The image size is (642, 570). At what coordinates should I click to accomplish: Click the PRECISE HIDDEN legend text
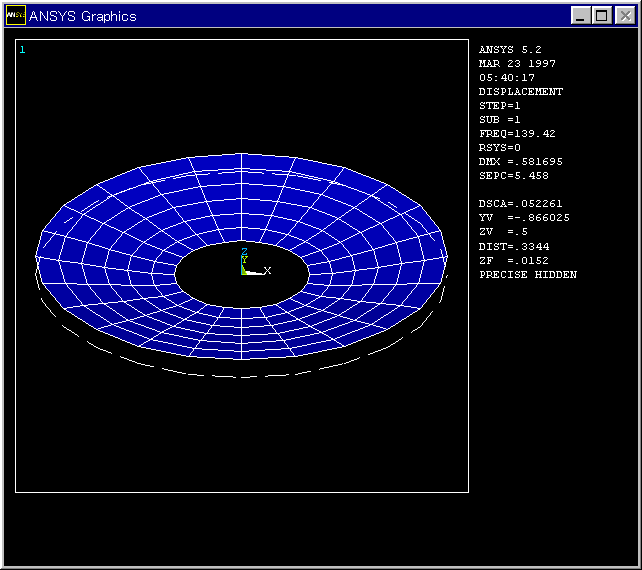[x=527, y=274]
